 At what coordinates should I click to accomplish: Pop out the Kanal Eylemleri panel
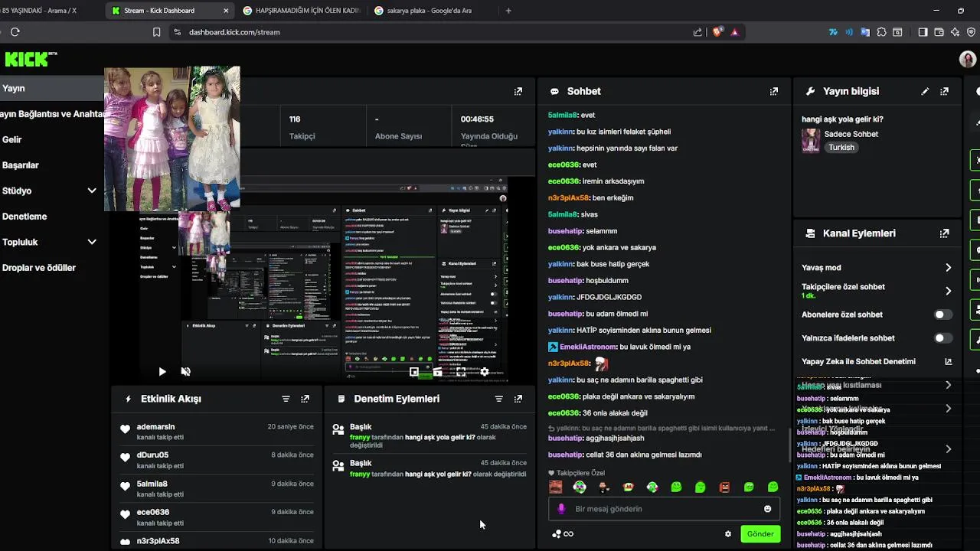pos(944,233)
